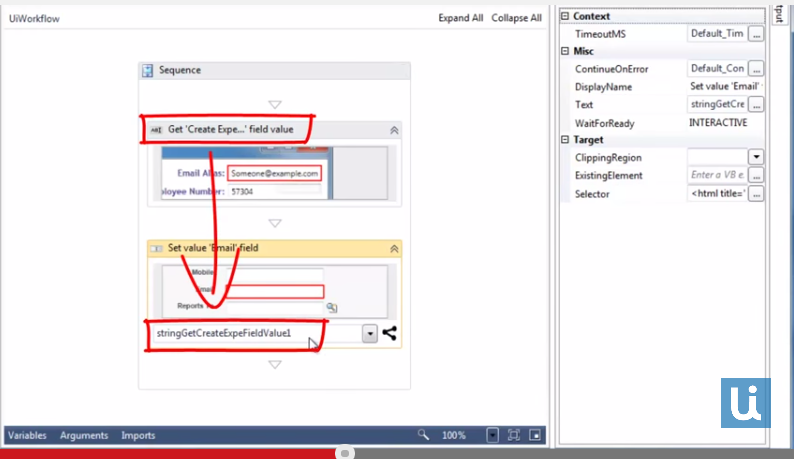Collapse the Misc property category

tap(565, 51)
